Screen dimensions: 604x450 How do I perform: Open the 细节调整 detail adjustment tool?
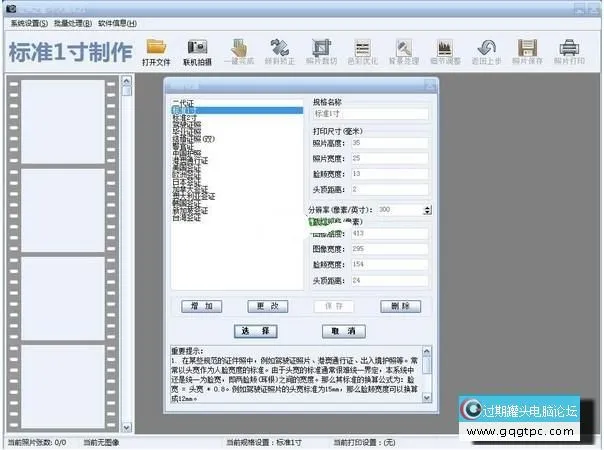coord(445,52)
